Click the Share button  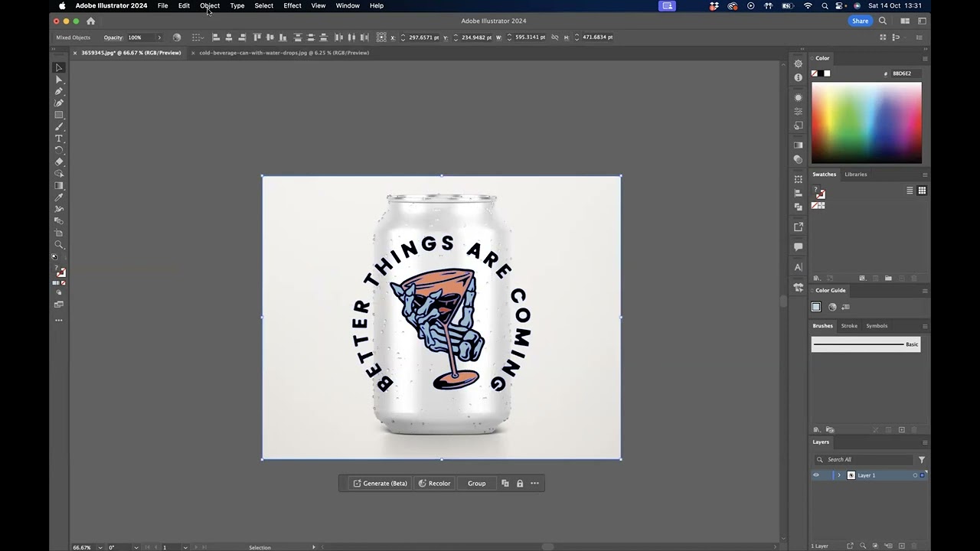(x=861, y=21)
